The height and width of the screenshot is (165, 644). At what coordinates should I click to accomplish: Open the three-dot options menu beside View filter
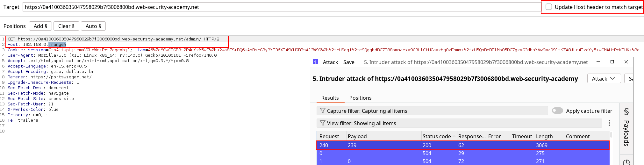(x=609, y=123)
